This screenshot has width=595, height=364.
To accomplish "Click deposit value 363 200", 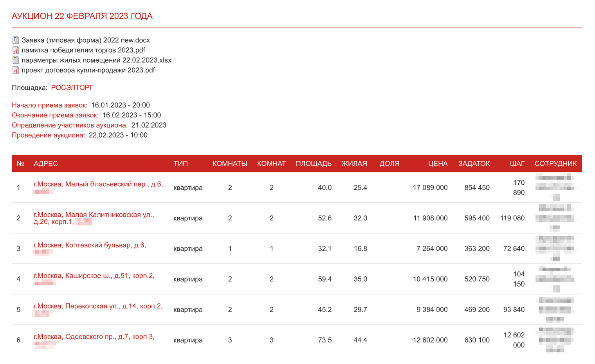I will tap(477, 249).
